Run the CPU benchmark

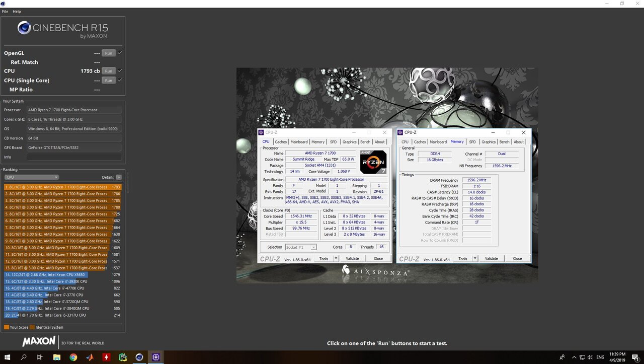point(108,71)
